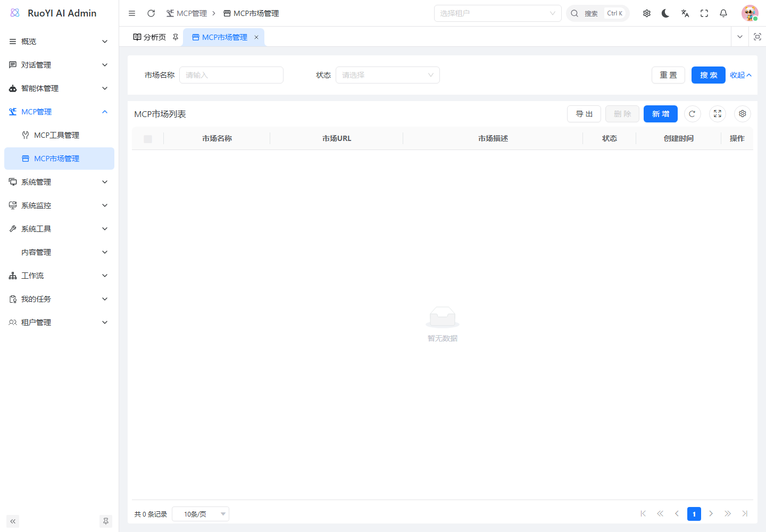Enter fullscreen mode from the header
Screen dimensions: 766x532
tap(704, 13)
